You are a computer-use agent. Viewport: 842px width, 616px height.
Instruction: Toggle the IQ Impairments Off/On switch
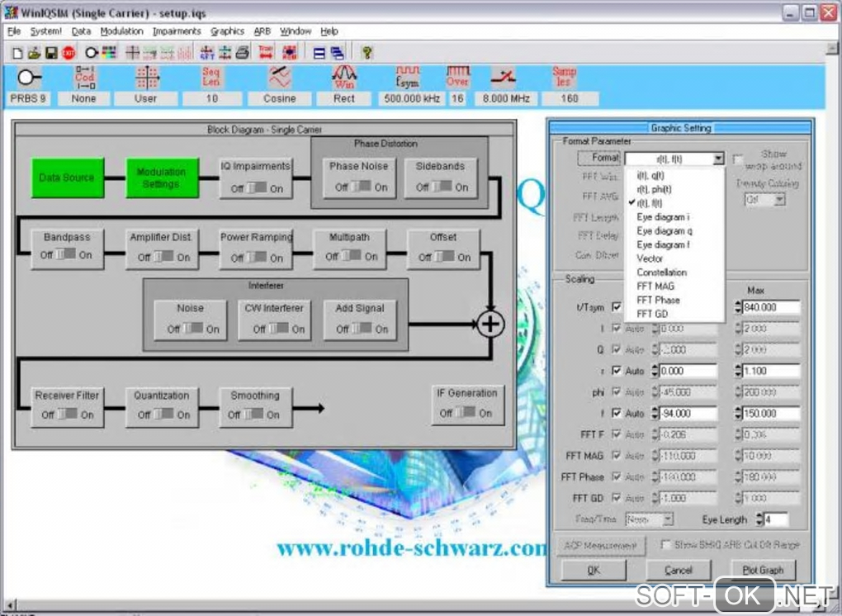(257, 188)
